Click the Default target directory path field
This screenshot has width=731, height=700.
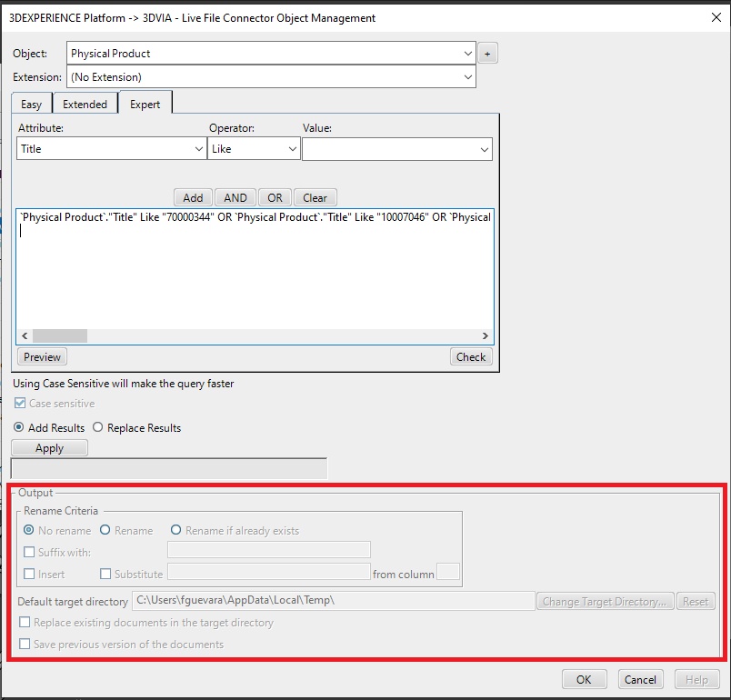coord(334,601)
